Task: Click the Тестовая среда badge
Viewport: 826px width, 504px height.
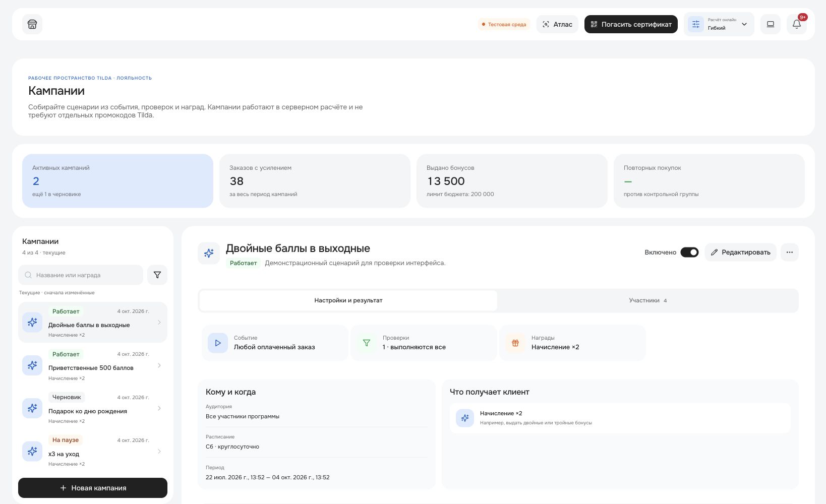Action: (504, 24)
